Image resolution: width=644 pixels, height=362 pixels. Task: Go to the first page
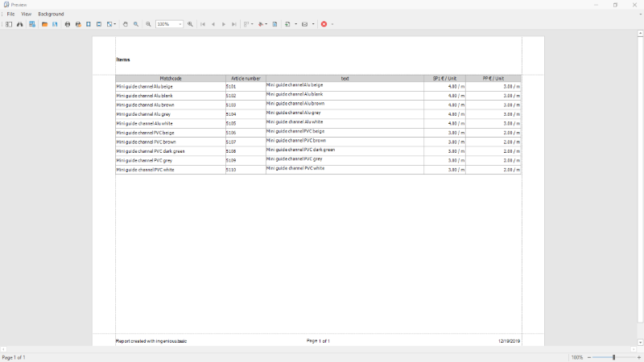203,24
